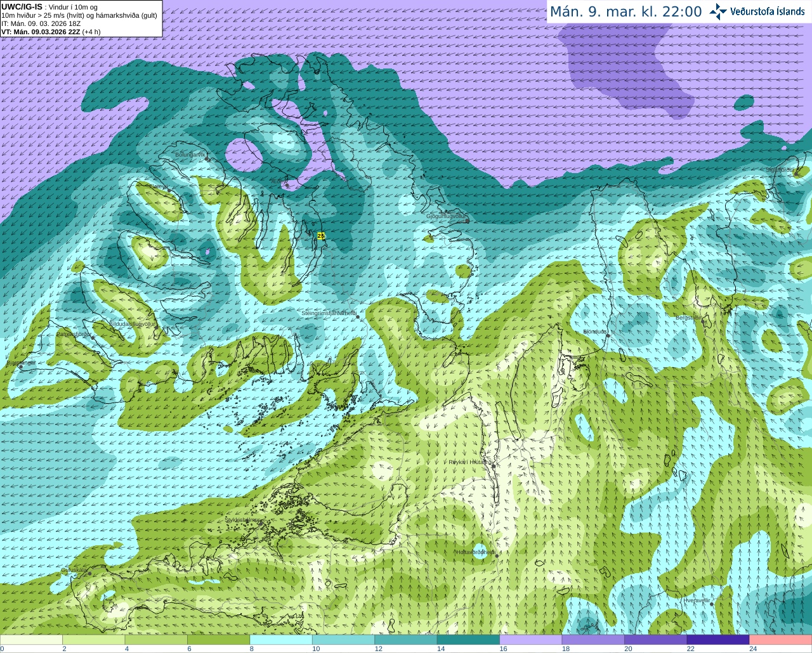The height and width of the screenshot is (653, 812).
Task: Pick the 12–14 m/s teal swatch
Action: pos(406,640)
